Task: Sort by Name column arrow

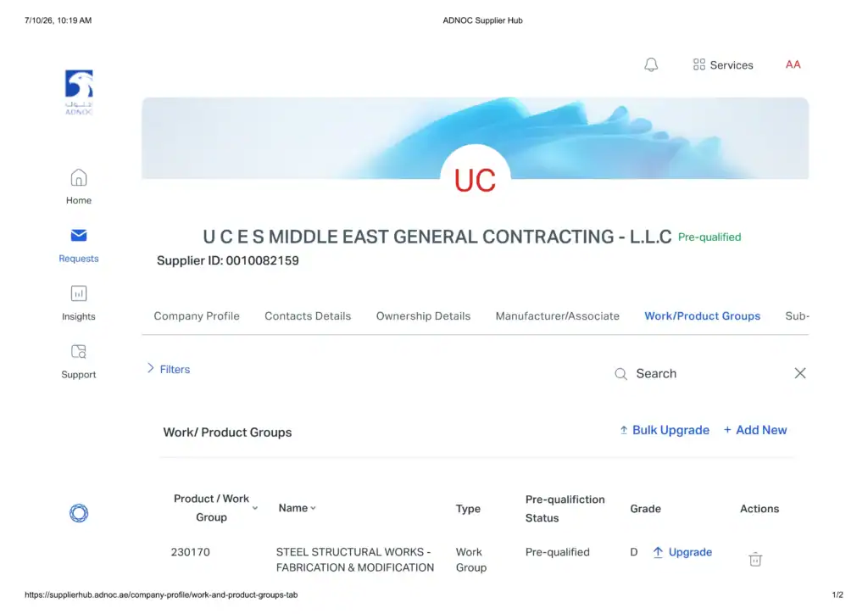Action: 314,508
